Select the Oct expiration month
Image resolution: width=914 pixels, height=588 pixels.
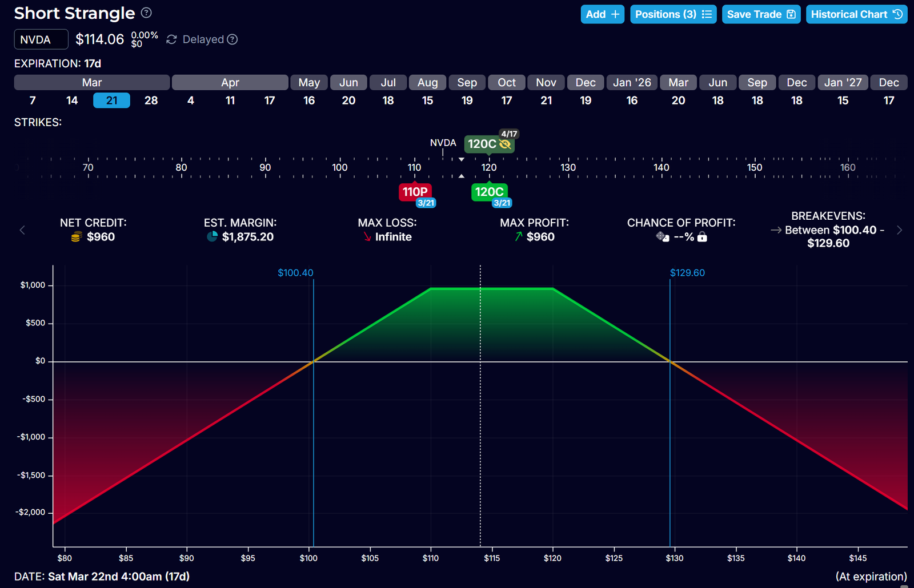(507, 82)
